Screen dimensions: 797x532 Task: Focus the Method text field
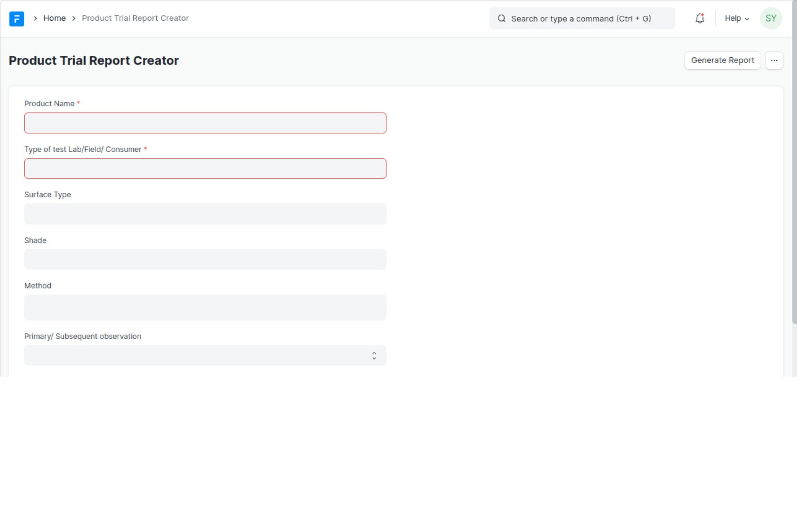tap(205, 307)
